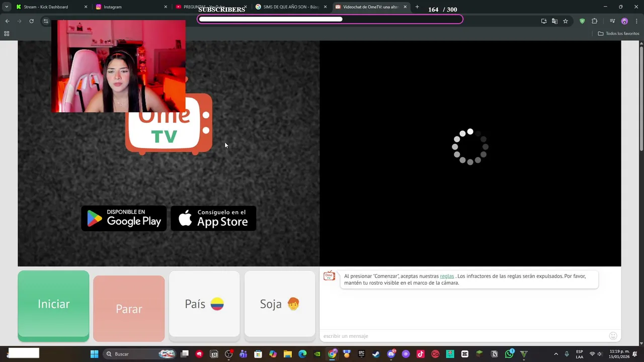Open the Google Play download badge
This screenshot has width=644, height=362.
[x=124, y=218]
